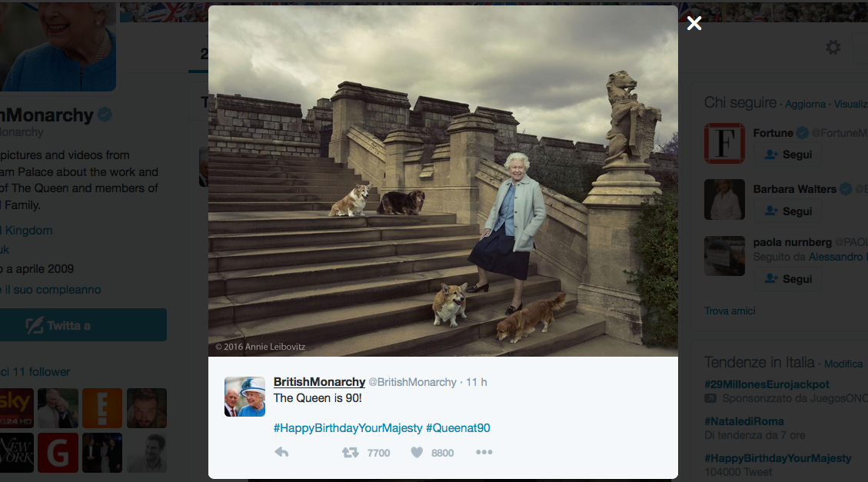The image size is (868, 482).
Task: Open #HappyBirthdayYourMajesty hashtag in tweet
Action: [x=348, y=427]
